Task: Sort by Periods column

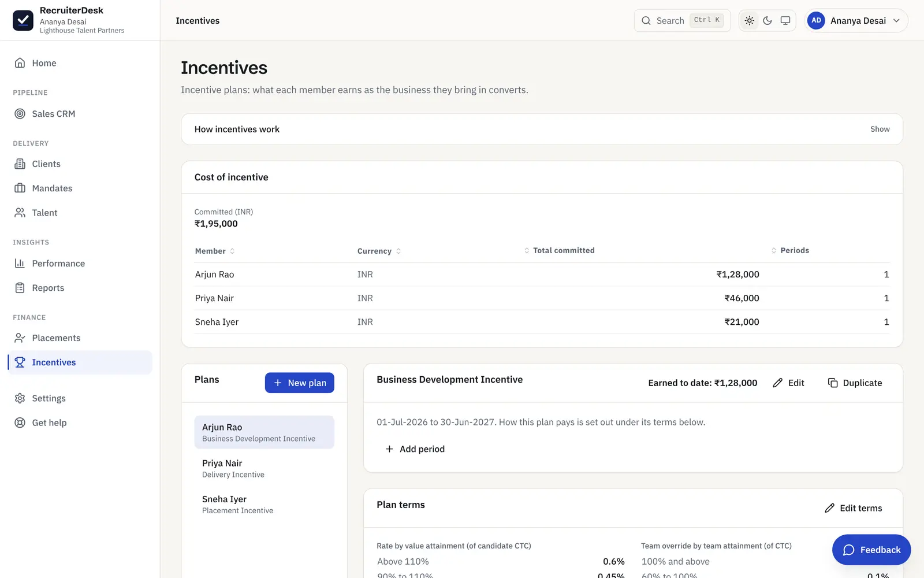Action: (x=790, y=250)
